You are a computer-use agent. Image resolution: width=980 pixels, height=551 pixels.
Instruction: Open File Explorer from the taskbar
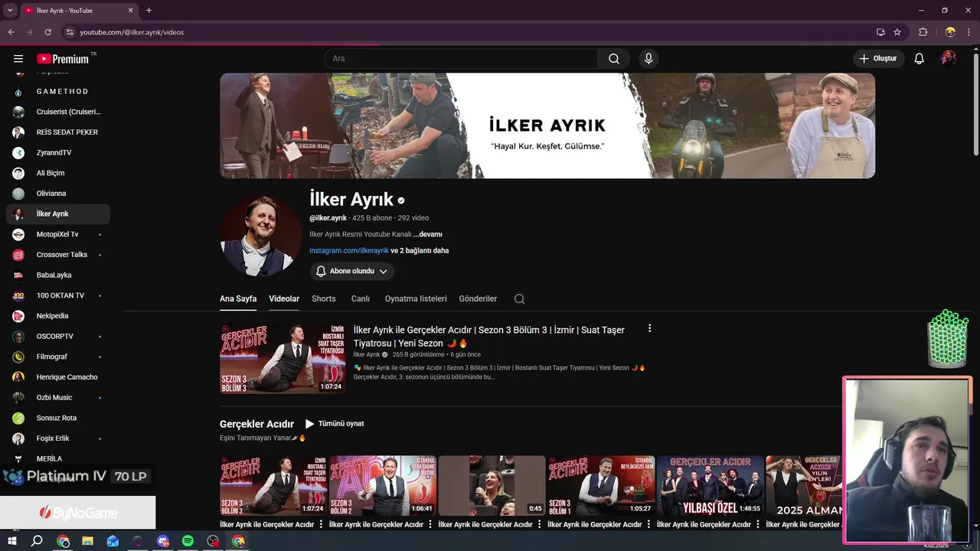tap(87, 541)
